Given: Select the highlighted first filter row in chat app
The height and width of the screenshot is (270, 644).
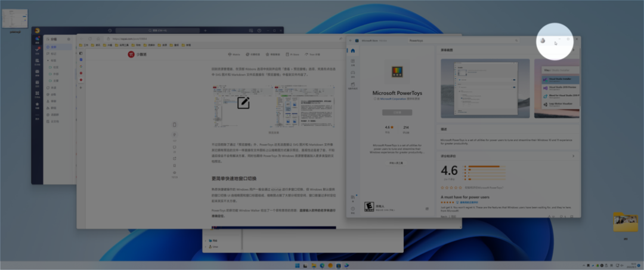Looking at the screenshot, I should (58, 47).
